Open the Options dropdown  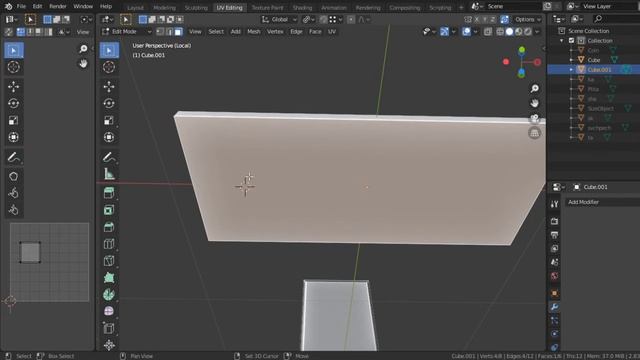click(527, 19)
